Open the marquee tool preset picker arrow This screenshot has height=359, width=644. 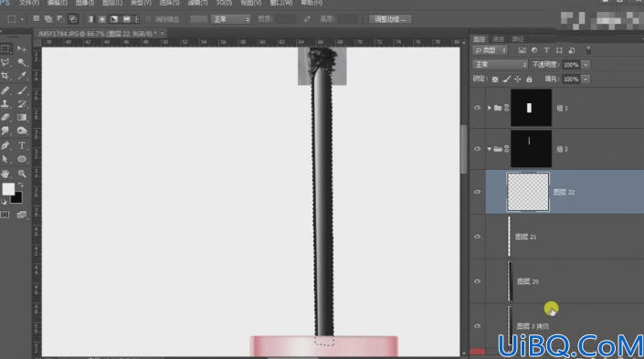pos(22,19)
